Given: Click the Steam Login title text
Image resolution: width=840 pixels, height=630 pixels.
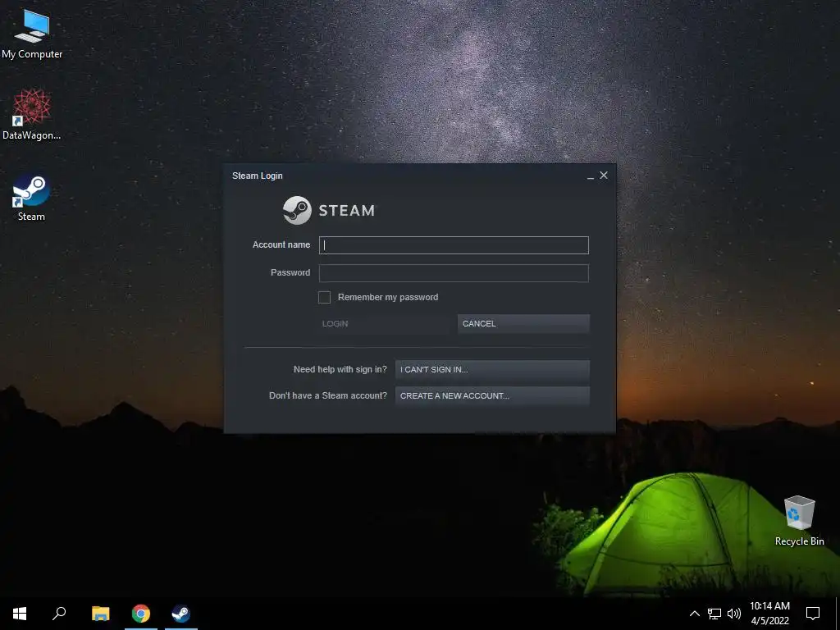Looking at the screenshot, I should (257, 176).
